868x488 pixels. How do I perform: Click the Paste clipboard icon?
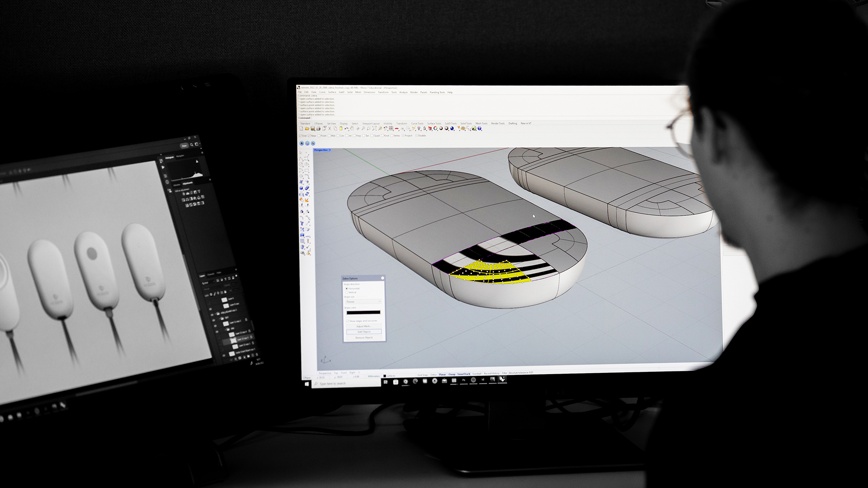click(341, 128)
